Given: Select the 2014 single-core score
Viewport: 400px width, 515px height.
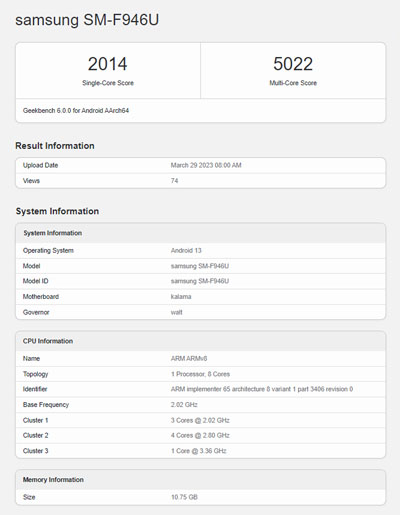Looking at the screenshot, I should coord(107,64).
